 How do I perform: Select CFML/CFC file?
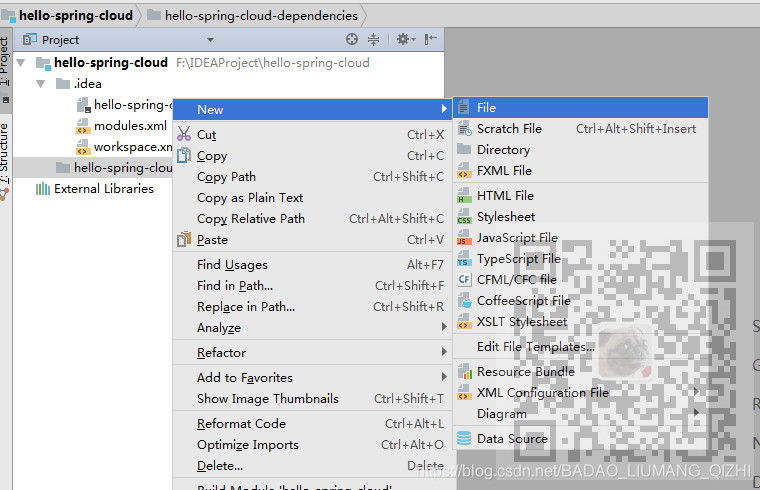coord(581,280)
